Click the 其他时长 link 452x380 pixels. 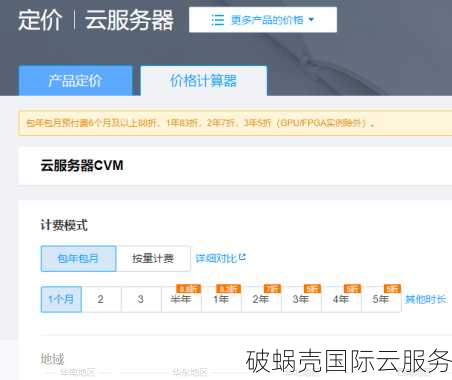tap(426, 299)
